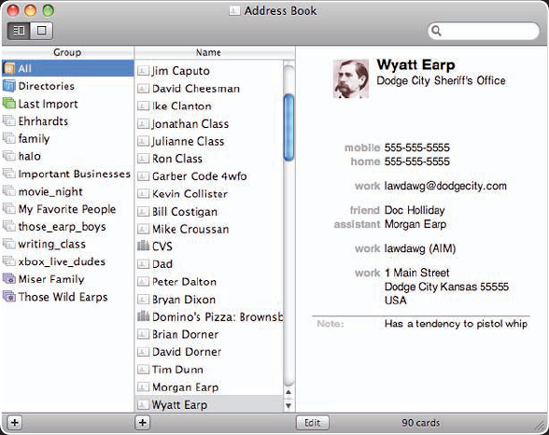The width and height of the screenshot is (549, 435).
Task: Select the CVS company entry
Action: pos(209,247)
